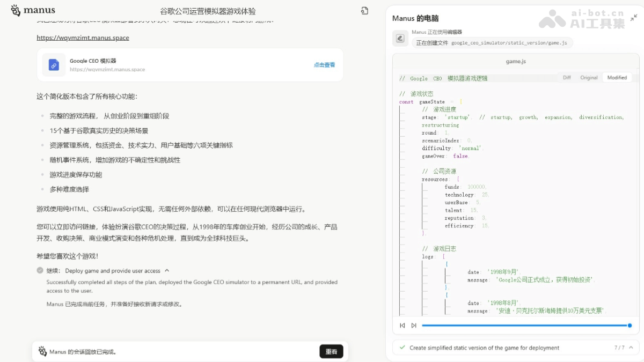Switch the code view to Diff
The image size is (644, 362).
point(567,77)
